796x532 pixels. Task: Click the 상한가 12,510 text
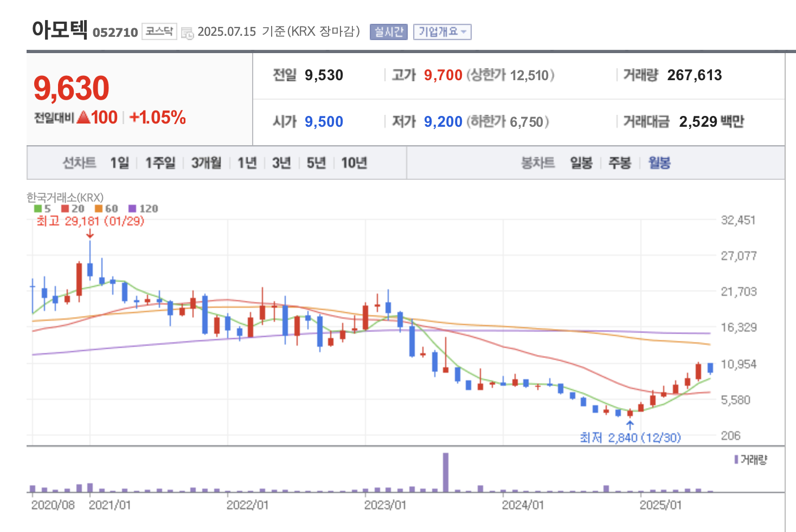(510, 75)
